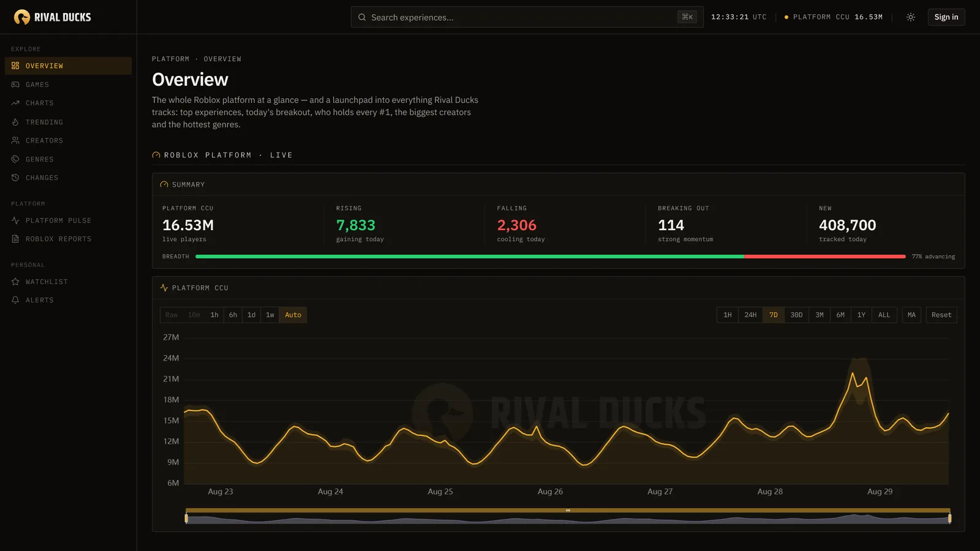Open Creators in sidebar
Image resolution: width=980 pixels, height=551 pixels.
(68, 140)
